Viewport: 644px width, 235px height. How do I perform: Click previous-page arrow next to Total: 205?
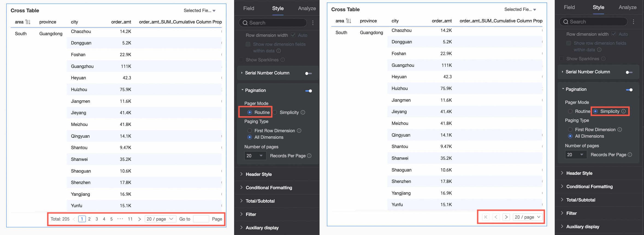[74, 219]
